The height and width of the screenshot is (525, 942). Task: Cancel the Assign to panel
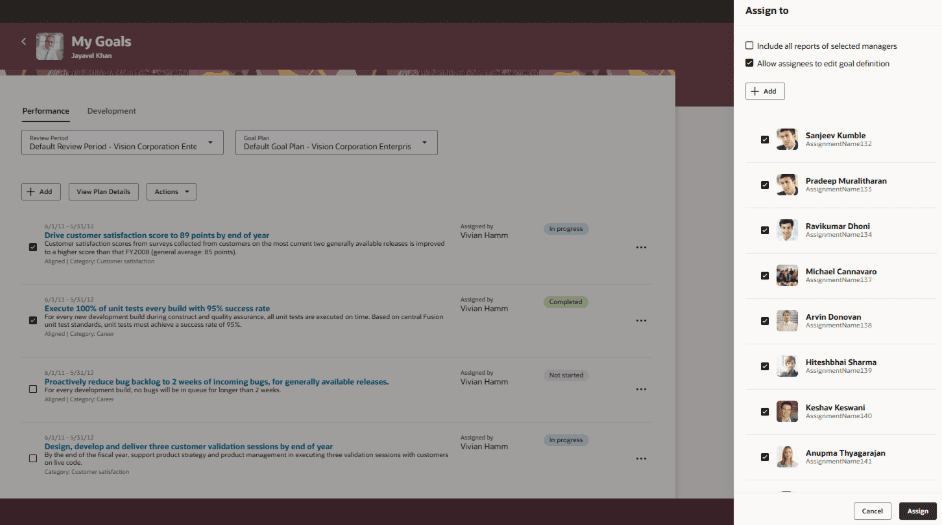point(872,511)
